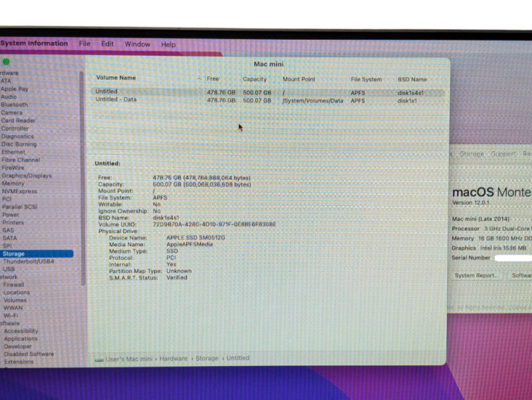The image size is (532, 400).
Task: Select Power in the sidebar
Action: [x=11, y=214]
